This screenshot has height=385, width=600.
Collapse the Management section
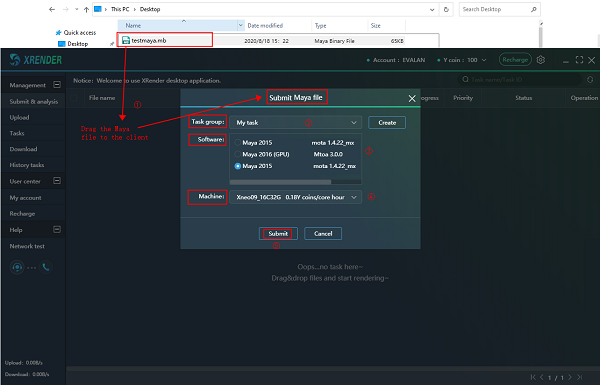[57, 85]
